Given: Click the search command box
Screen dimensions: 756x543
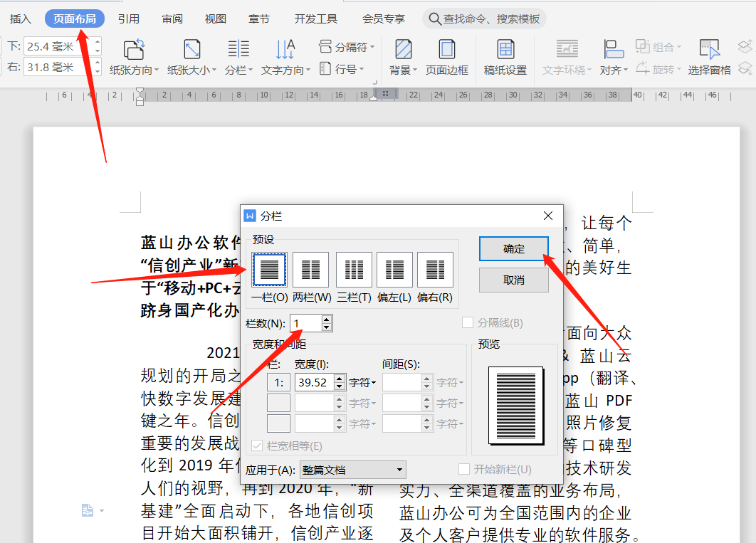Looking at the screenshot, I should click(484, 19).
